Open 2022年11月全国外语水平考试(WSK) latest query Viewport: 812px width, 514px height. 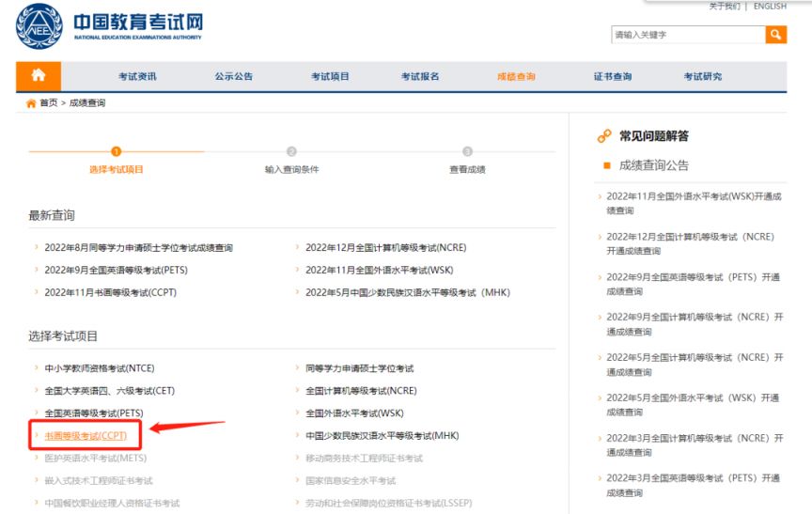379,271
